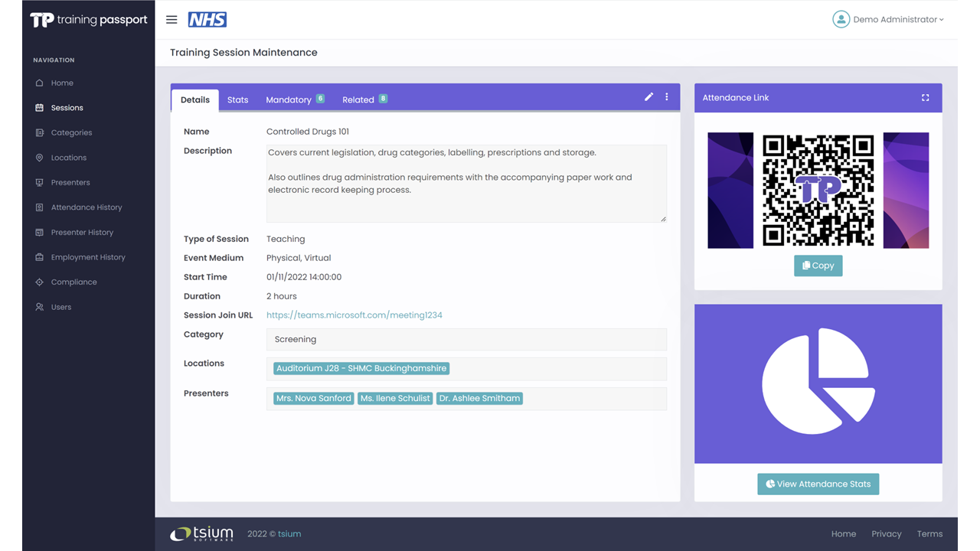Click the Presenters icon in sidebar
Screen dimensions: 980x551
click(40, 182)
